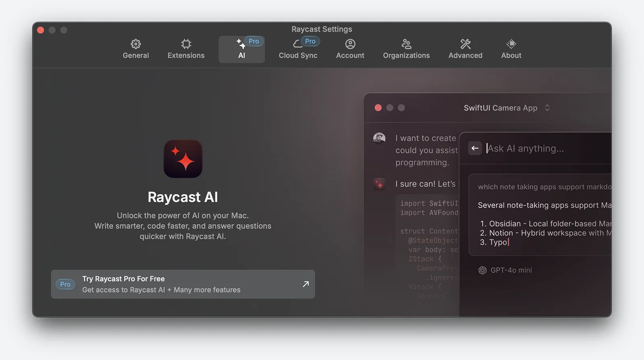Click the Raycast Settings window title
The image size is (644, 360).
322,29
